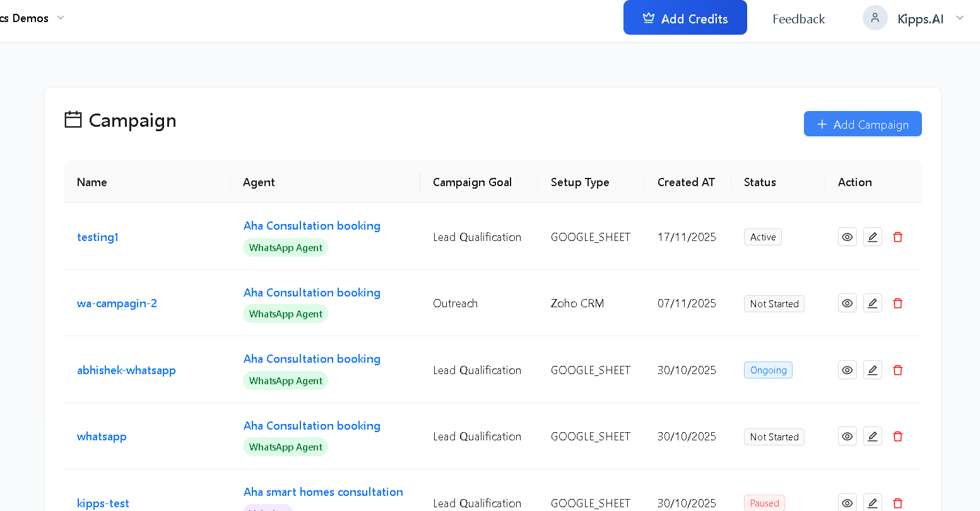Open the Kipps.AI account dropdown chevron
Viewport: 980px width, 511px height.
(960, 18)
